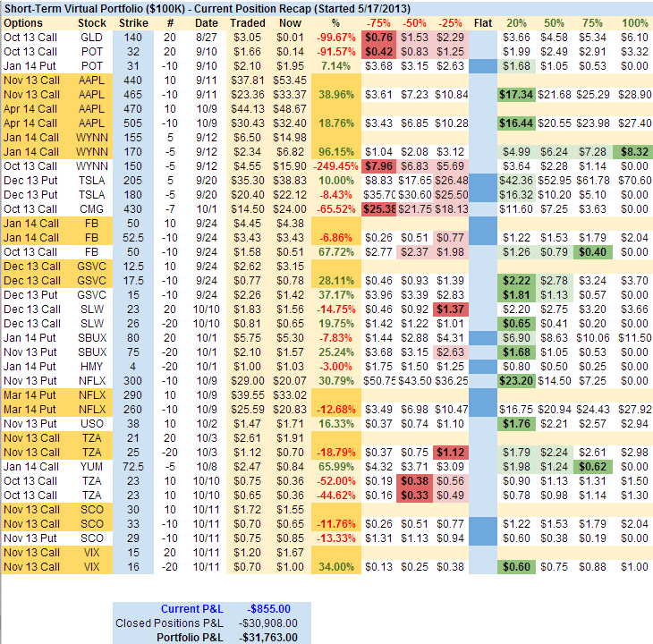The height and width of the screenshot is (644, 653).
Task: Click the Closed Positions P&L label
Action: pyautogui.click(x=171, y=623)
